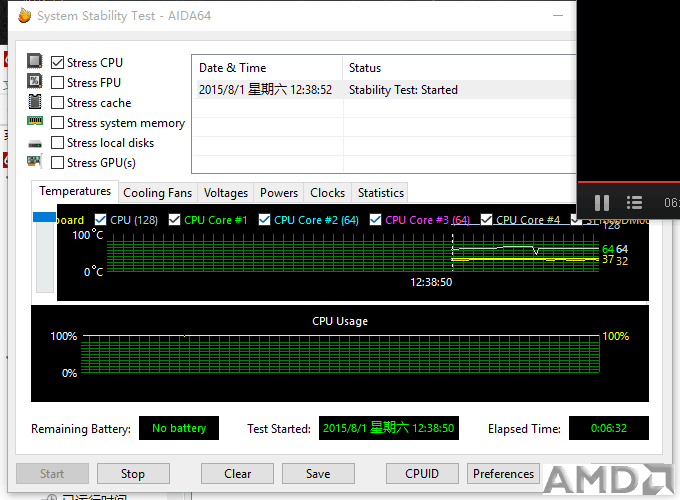Click the blue slider thumb left of temperature graph

(44, 217)
